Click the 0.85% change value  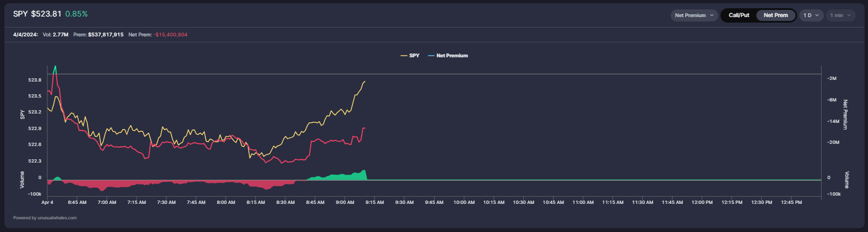coord(77,14)
